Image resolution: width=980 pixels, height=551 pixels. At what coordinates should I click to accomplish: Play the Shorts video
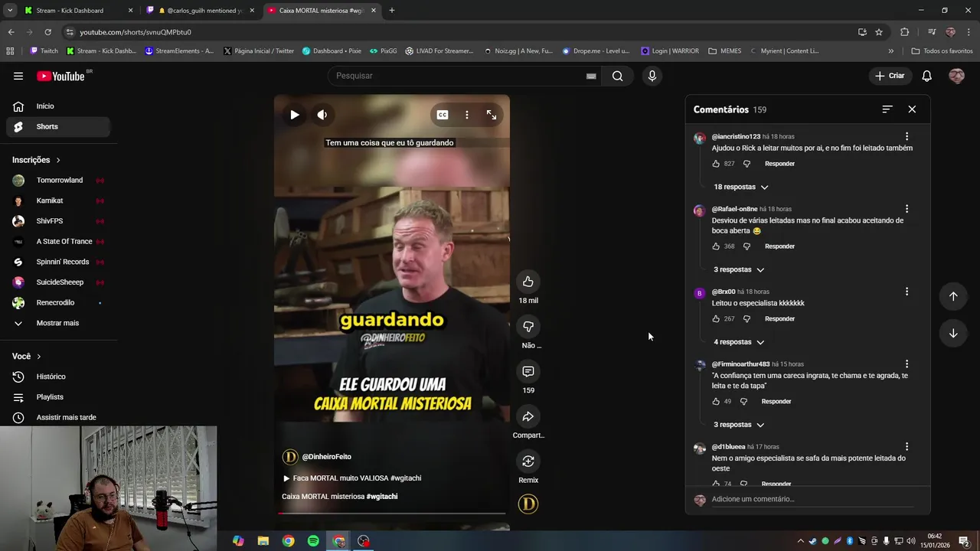coord(295,115)
